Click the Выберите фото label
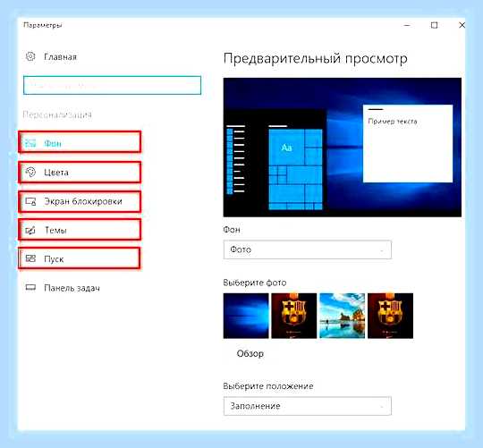The width and height of the screenshot is (483, 448). point(254,283)
